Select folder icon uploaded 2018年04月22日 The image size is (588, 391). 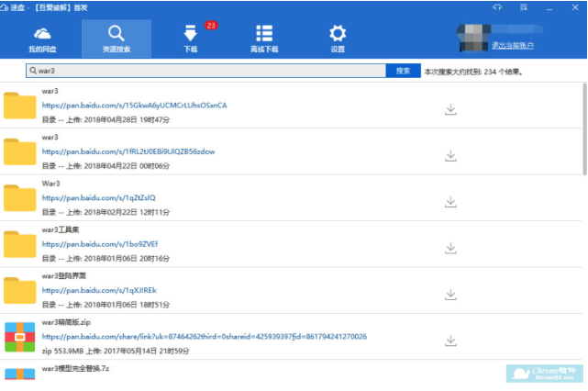pos(20,151)
